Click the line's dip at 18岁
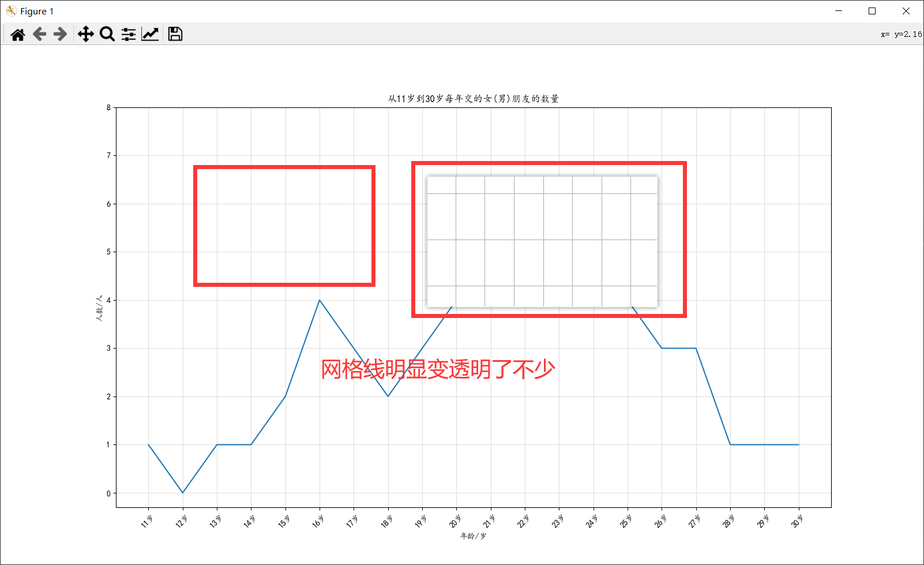Viewport: 924px width, 565px height. 388,396
